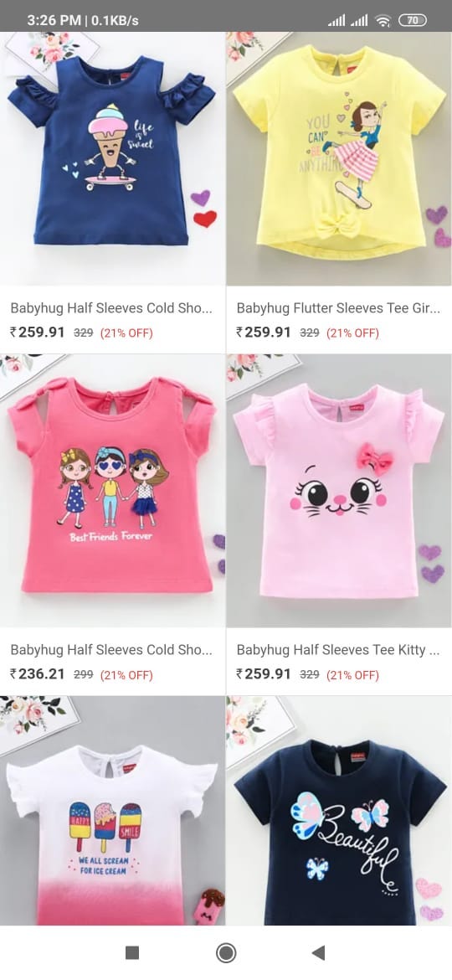Tap the struck-through 329 price under kitty tee

click(x=310, y=674)
